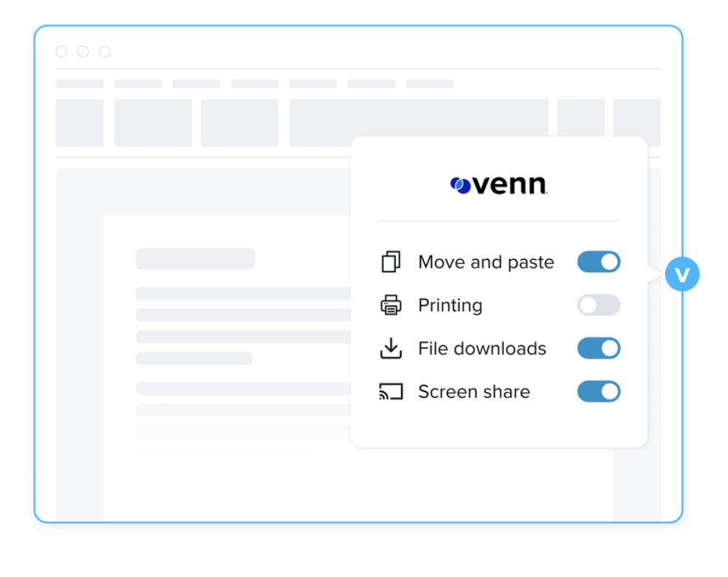The height and width of the screenshot is (577, 728).
Task: Click the "Printing" label
Action: (450, 306)
